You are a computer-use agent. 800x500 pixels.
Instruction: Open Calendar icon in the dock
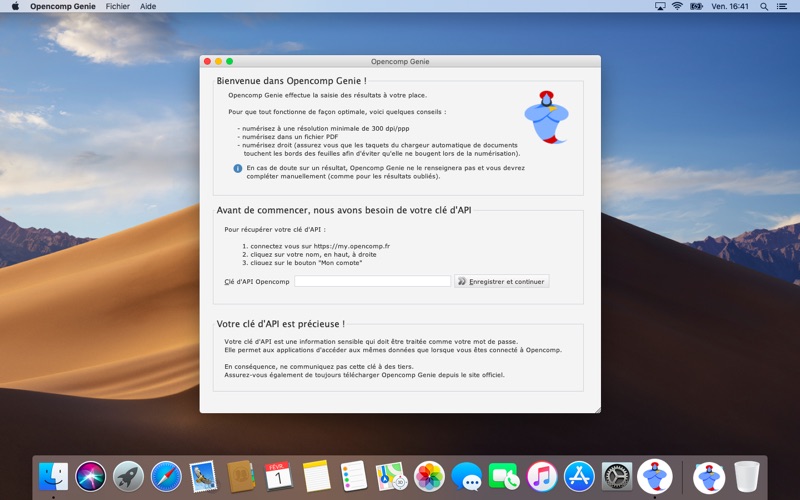[279, 477]
